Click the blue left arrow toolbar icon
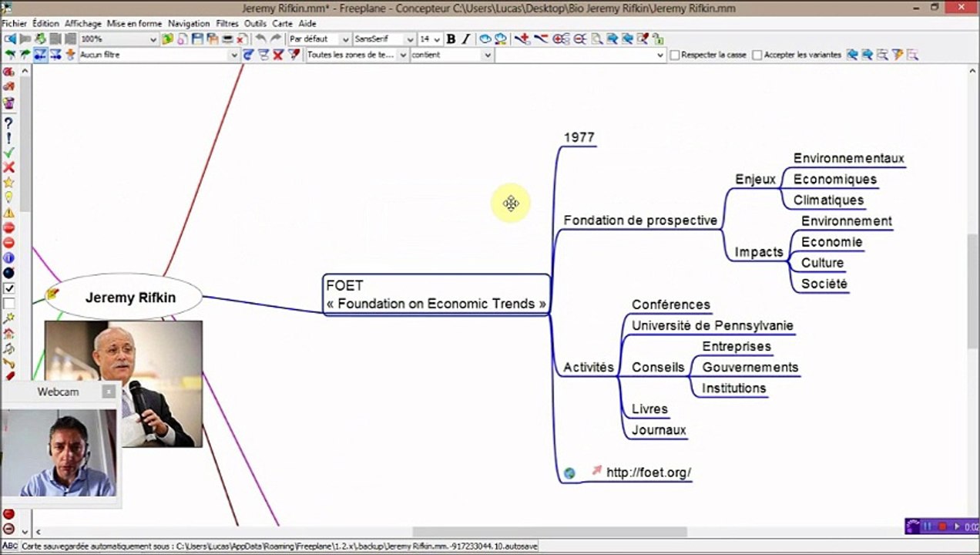The width and height of the screenshot is (980, 555). [x=8, y=39]
